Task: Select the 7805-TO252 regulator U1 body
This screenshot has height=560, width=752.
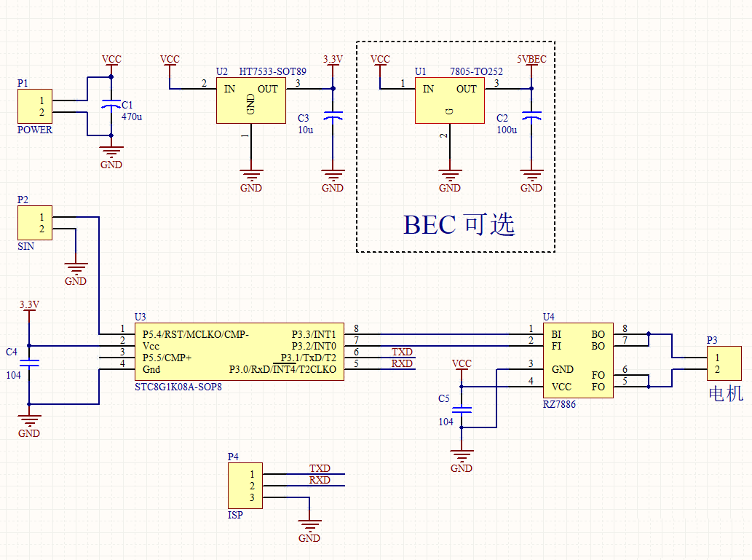Action: (x=449, y=100)
